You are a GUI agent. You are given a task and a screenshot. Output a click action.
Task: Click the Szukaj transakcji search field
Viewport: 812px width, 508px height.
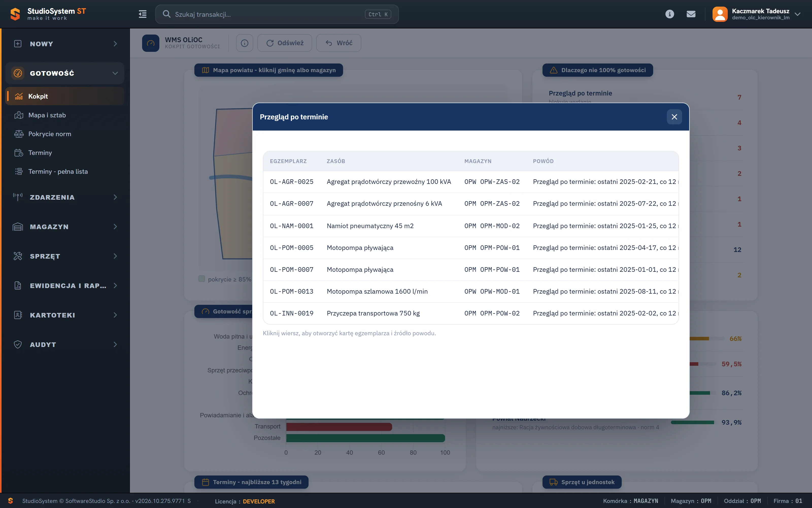tap(277, 14)
